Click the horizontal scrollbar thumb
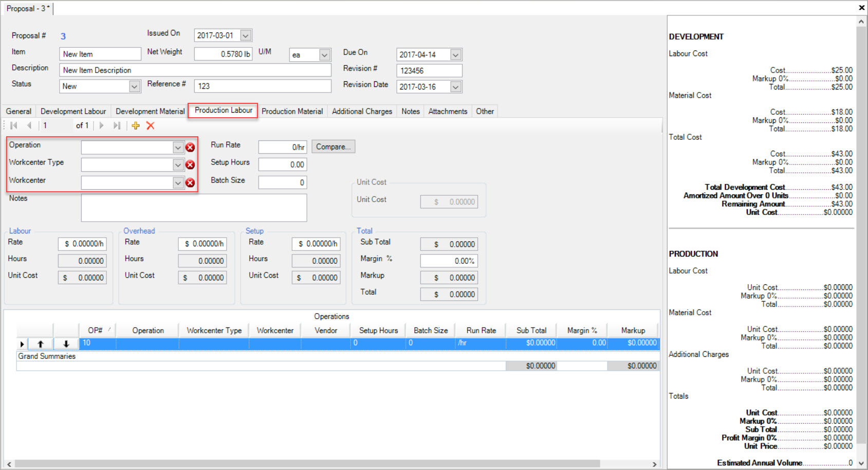The image size is (868, 470). click(307, 464)
